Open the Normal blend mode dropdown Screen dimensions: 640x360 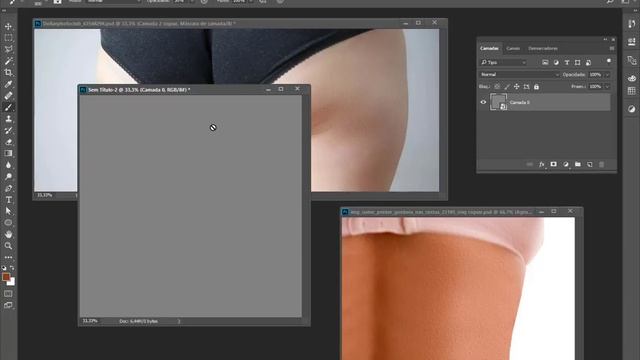(519, 75)
